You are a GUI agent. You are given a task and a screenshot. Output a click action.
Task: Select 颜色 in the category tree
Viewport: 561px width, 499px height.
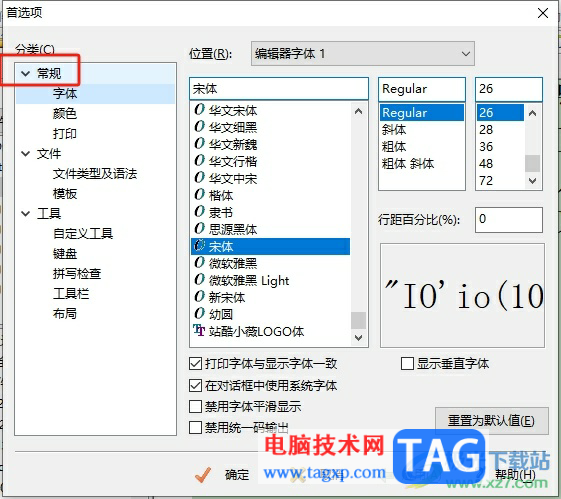tap(65, 114)
